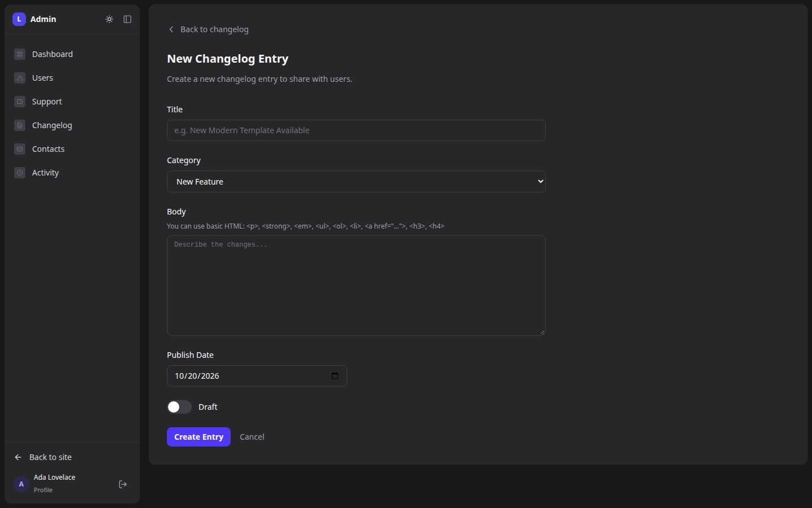The width and height of the screenshot is (812, 508).
Task: Click the Users sidebar icon
Action: 20,78
